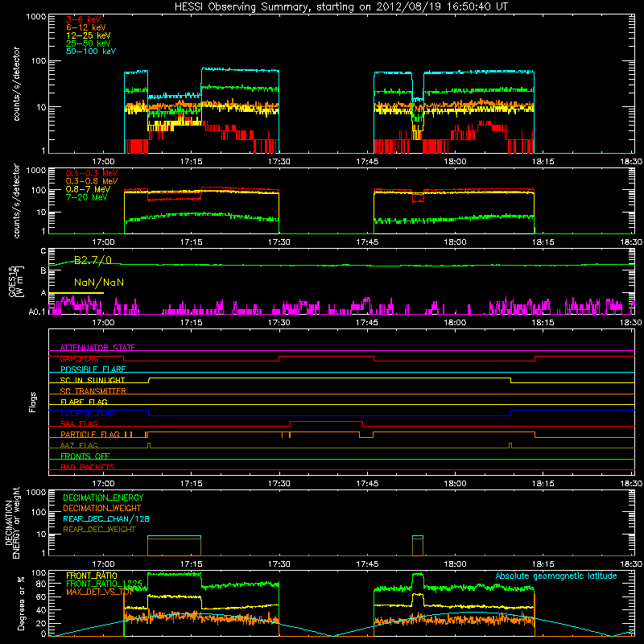Click the POSSIBLE_FLARE flag label
Image resolution: width=644 pixels, height=644 pixels.
[93, 369]
